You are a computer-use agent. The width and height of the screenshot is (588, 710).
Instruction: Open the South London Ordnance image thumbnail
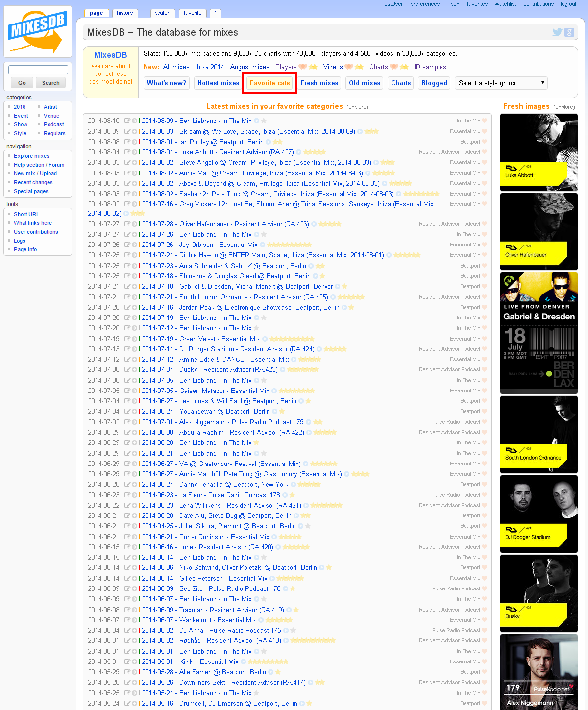click(x=539, y=435)
